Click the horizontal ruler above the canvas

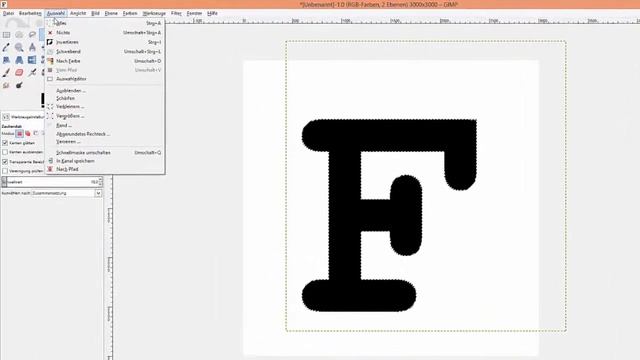pyautogui.click(x=402, y=20)
